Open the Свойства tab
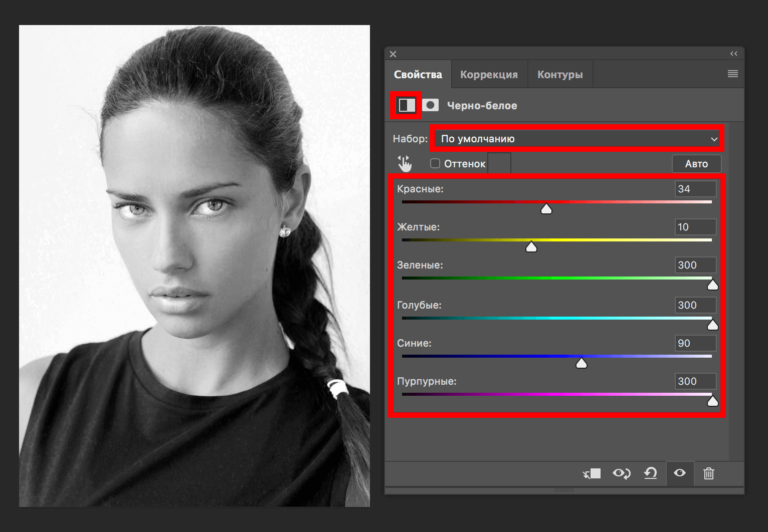768x532 pixels. click(418, 75)
